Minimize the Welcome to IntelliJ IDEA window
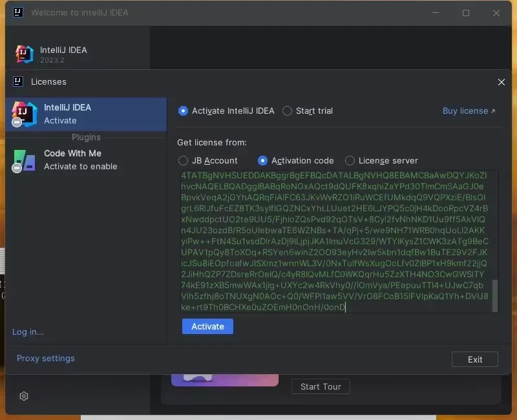This screenshot has height=420, width=517. pyautogui.click(x=436, y=13)
